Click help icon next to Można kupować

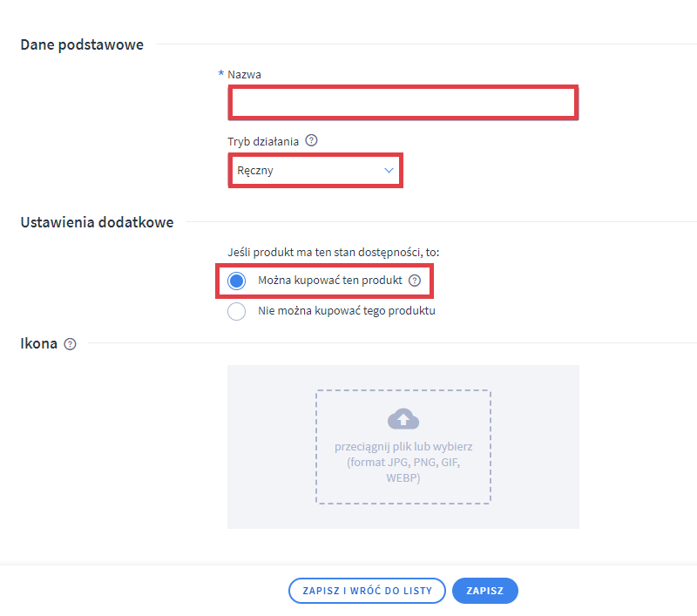pos(415,281)
